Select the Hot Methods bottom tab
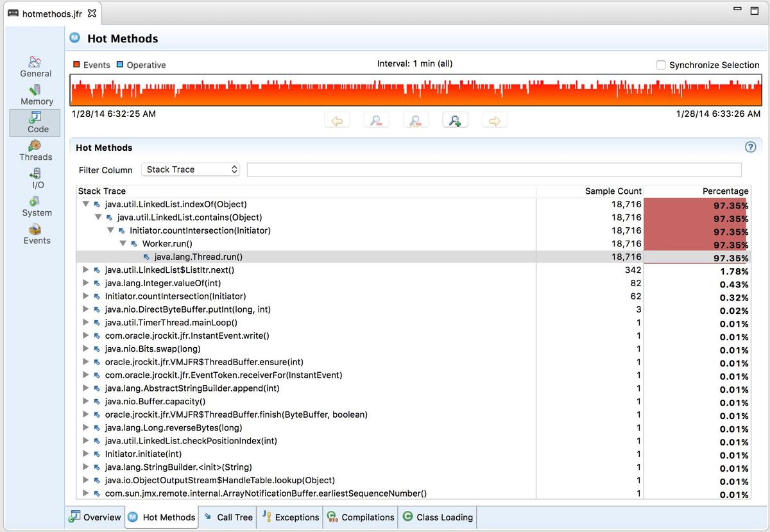 click(x=162, y=517)
